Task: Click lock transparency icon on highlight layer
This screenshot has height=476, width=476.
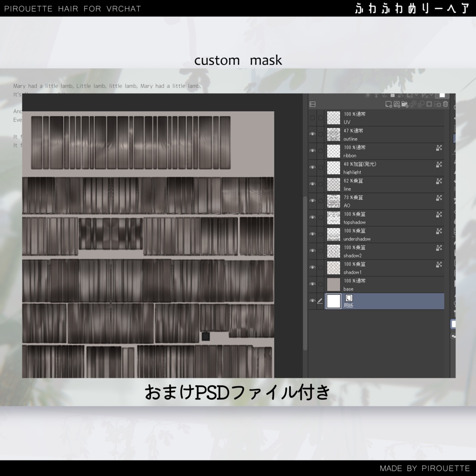Action: point(439,165)
